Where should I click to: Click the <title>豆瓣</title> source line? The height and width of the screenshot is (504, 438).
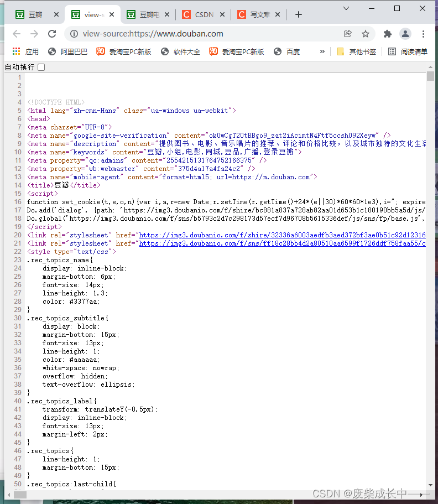64,185
